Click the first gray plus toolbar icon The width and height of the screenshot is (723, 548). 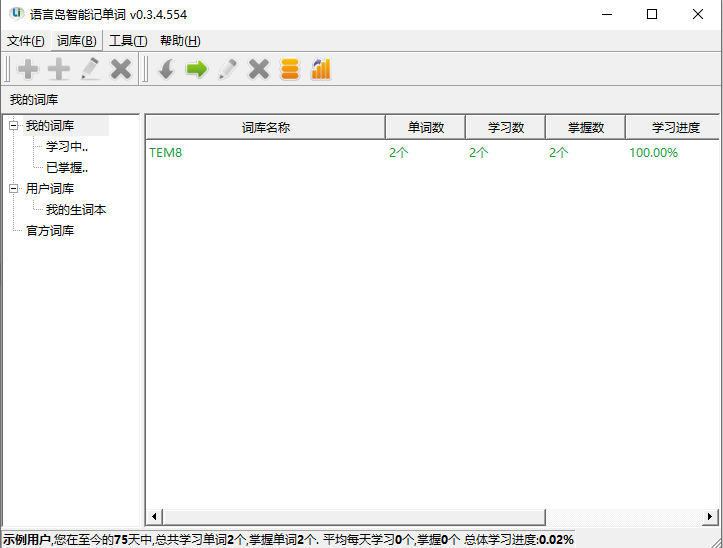coord(28,70)
